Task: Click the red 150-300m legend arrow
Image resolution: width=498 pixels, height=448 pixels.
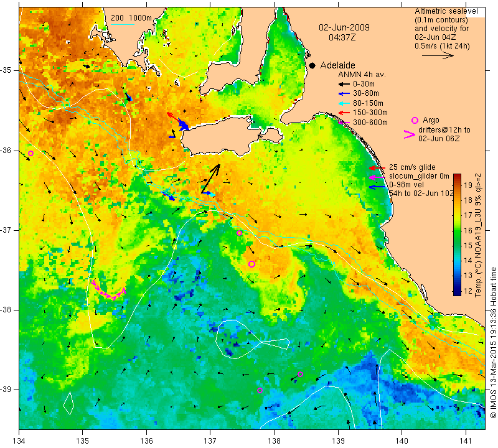Action: [x=344, y=113]
